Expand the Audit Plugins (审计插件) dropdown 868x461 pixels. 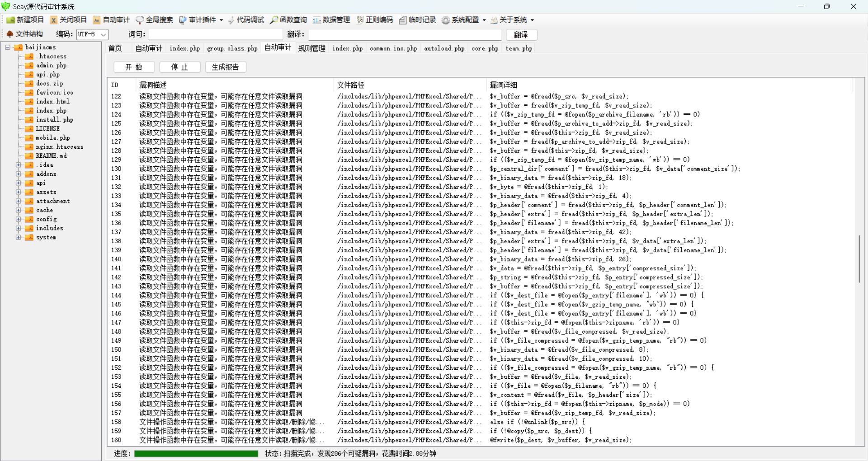pyautogui.click(x=221, y=20)
